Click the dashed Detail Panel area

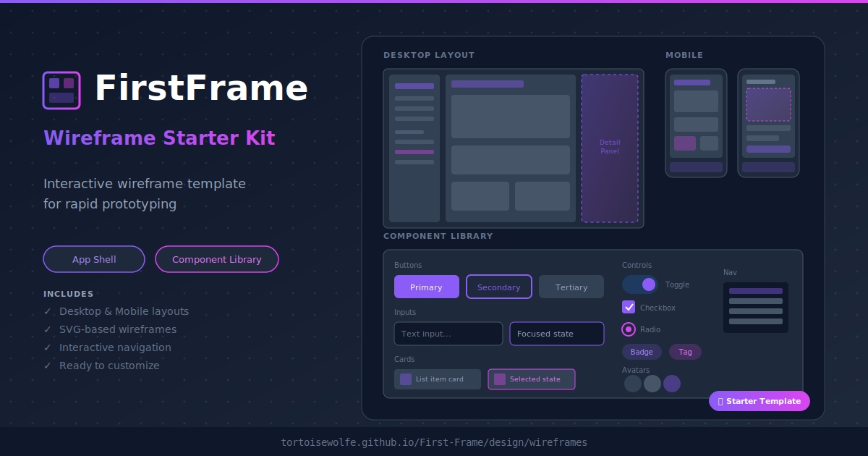coord(610,148)
